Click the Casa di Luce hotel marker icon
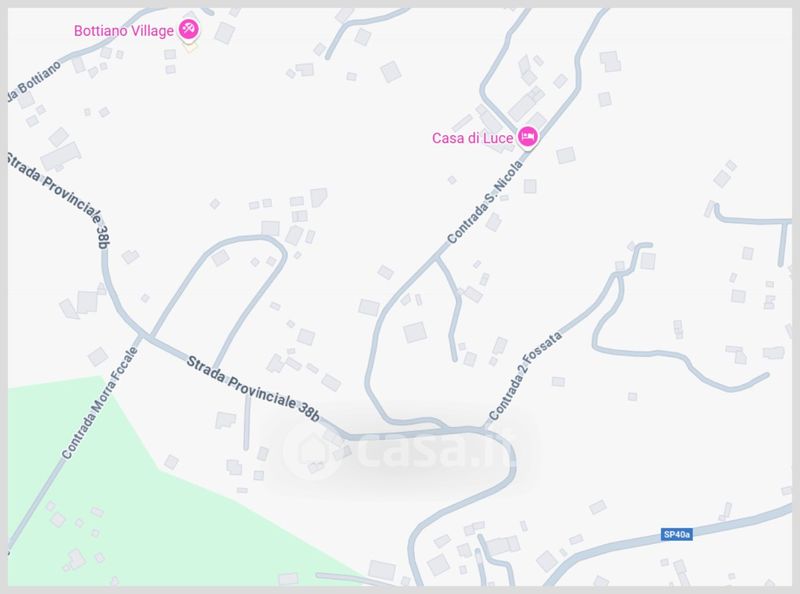The image size is (800, 594). (x=528, y=137)
